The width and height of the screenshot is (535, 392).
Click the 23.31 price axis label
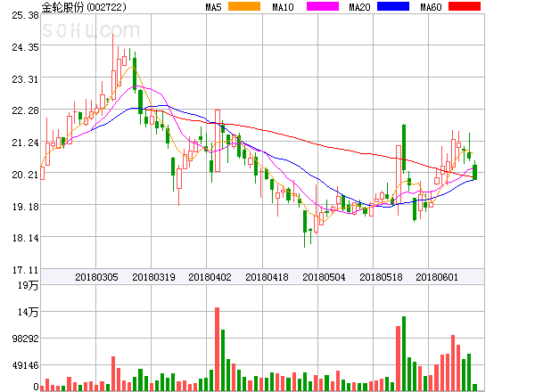25,79
